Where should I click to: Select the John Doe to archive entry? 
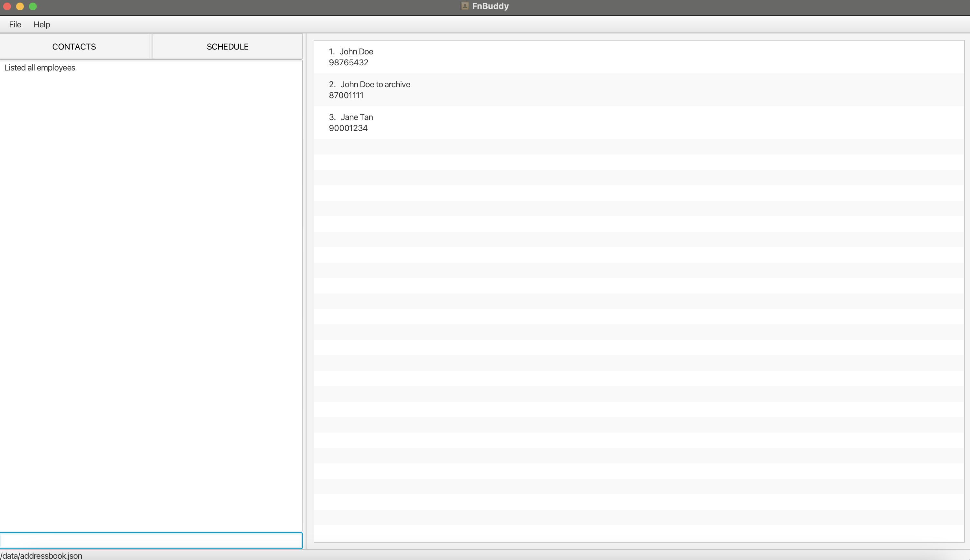[x=639, y=89]
